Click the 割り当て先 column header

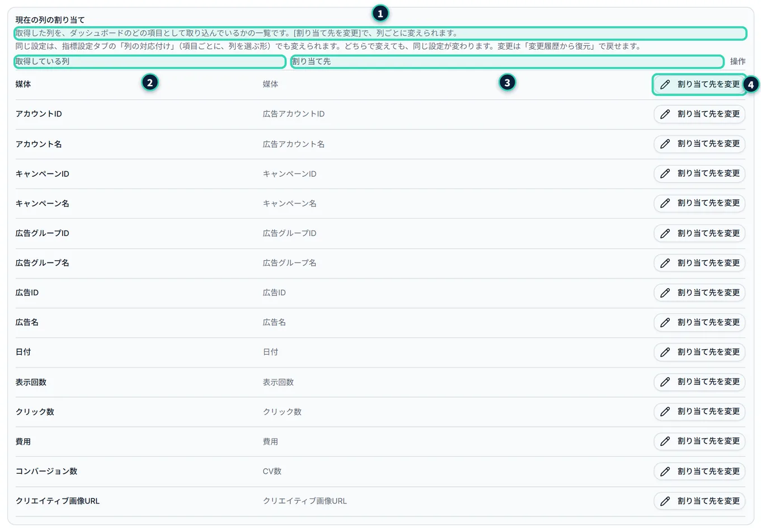[x=311, y=62]
